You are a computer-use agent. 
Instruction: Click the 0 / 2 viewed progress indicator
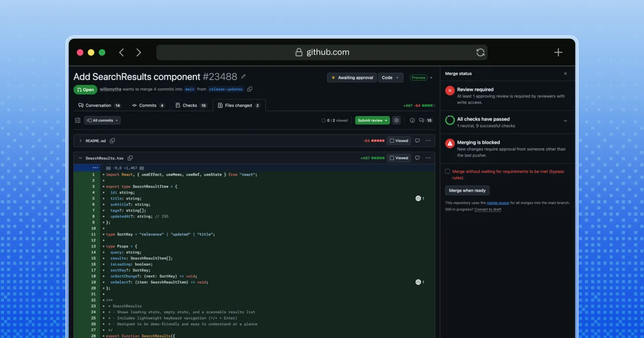335,121
